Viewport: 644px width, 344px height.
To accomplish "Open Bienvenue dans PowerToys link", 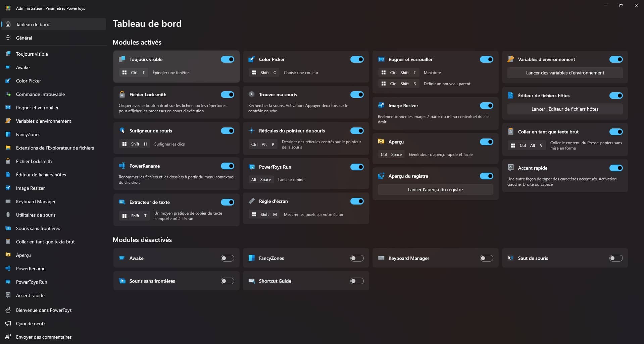I will click(x=54, y=310).
